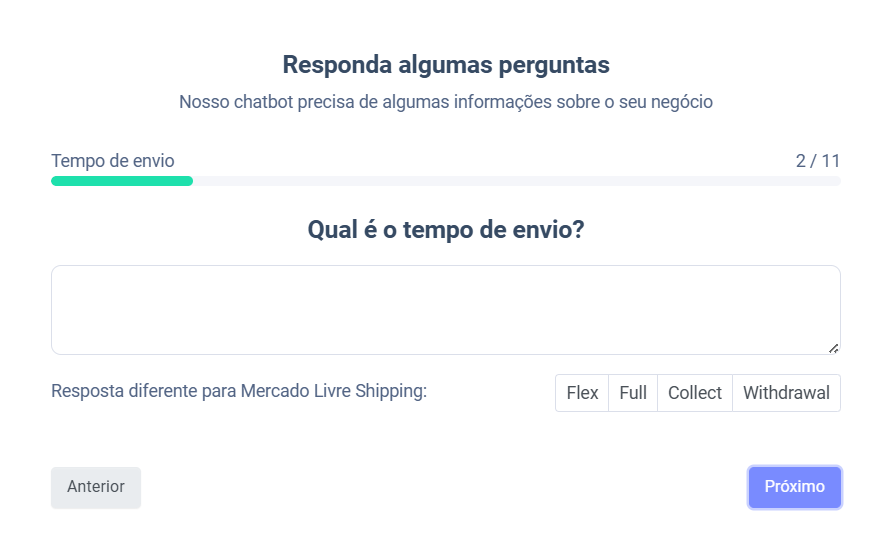Click the 2 / 11 step counter
This screenshot has width=890, height=556.
pos(818,161)
